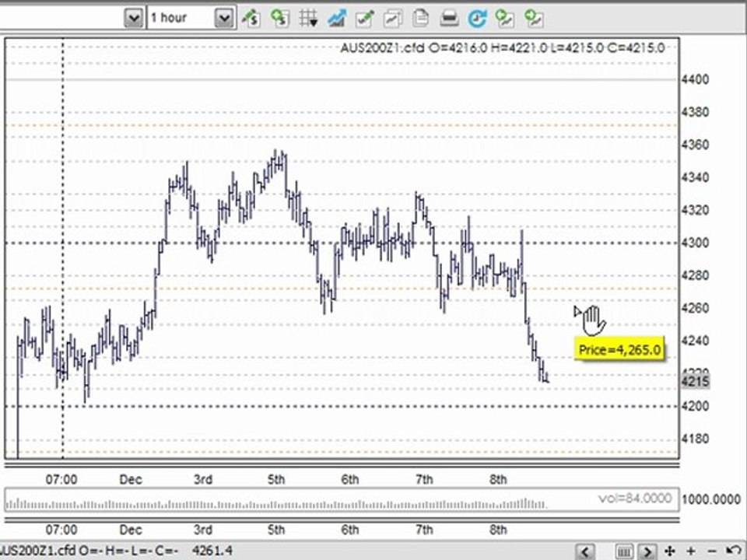Viewport: 747px width, 560px height.
Task: Click the copy document icon
Action: pyautogui.click(x=421, y=18)
